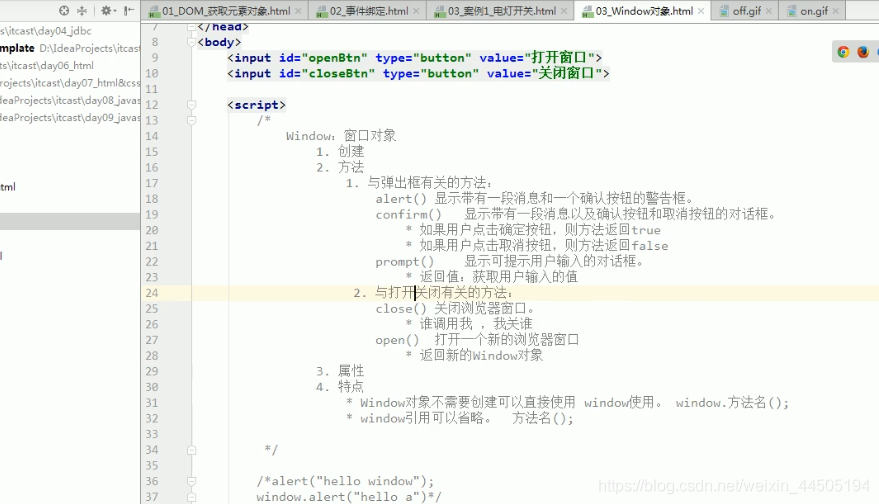879x504 pixels.
Task: Collapse the comment block at line 13
Action: [x=191, y=121]
